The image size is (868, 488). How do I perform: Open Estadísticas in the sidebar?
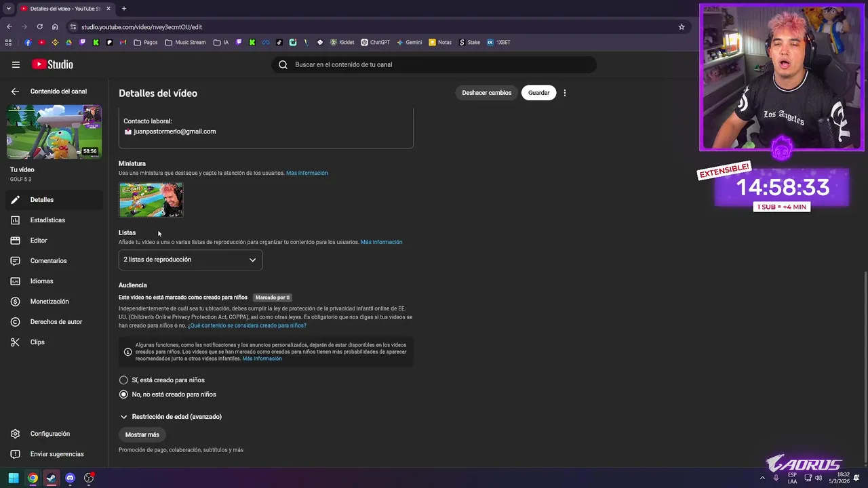click(54, 220)
